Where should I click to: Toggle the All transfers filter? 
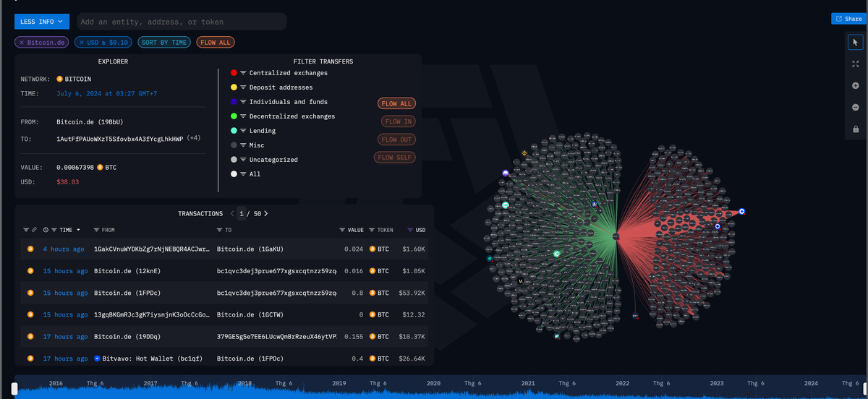[245, 174]
